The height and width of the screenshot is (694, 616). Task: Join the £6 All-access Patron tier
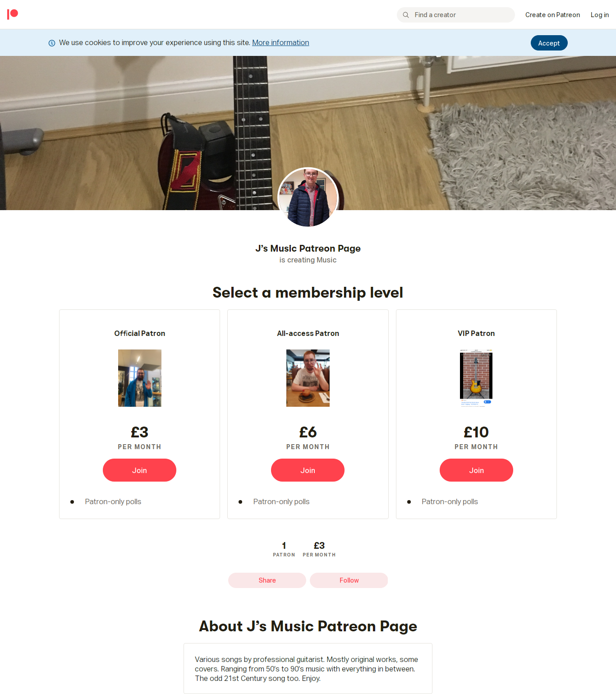pyautogui.click(x=308, y=470)
